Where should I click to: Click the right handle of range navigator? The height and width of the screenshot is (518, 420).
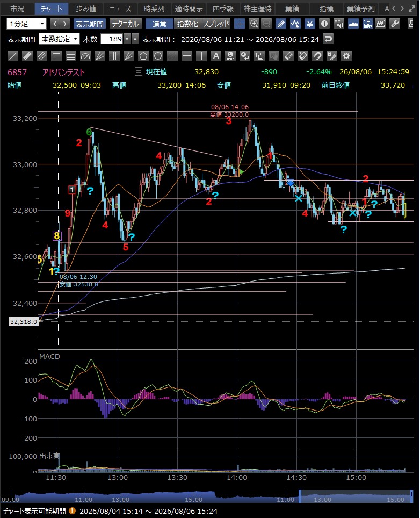(x=412, y=496)
